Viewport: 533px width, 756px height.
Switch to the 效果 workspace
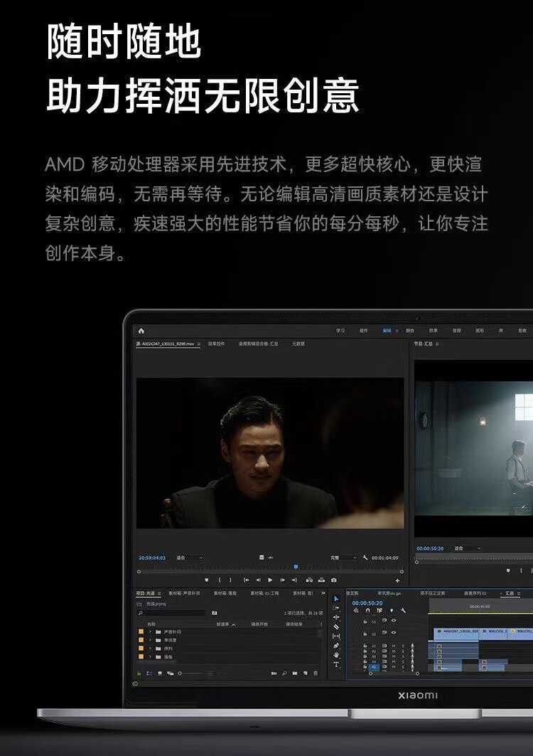434,330
